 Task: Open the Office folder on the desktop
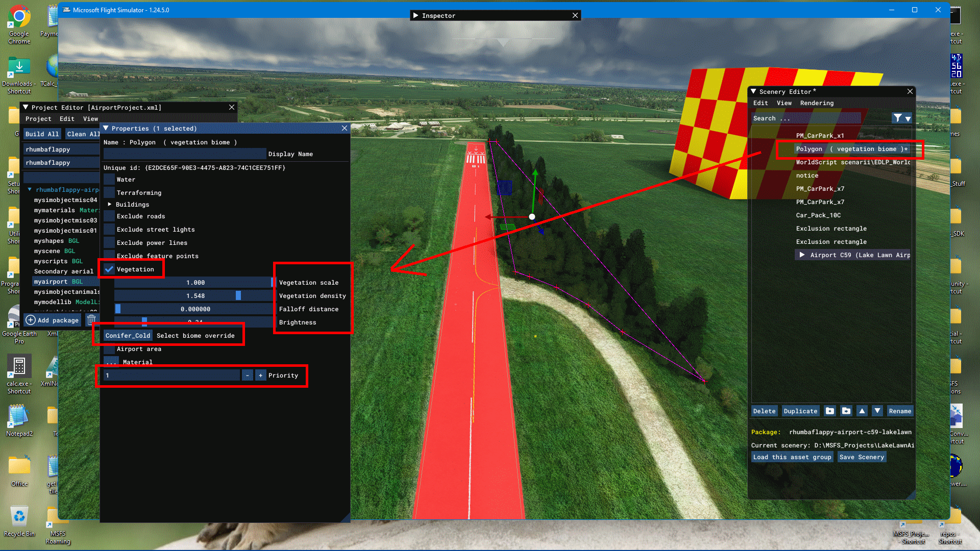tap(19, 471)
